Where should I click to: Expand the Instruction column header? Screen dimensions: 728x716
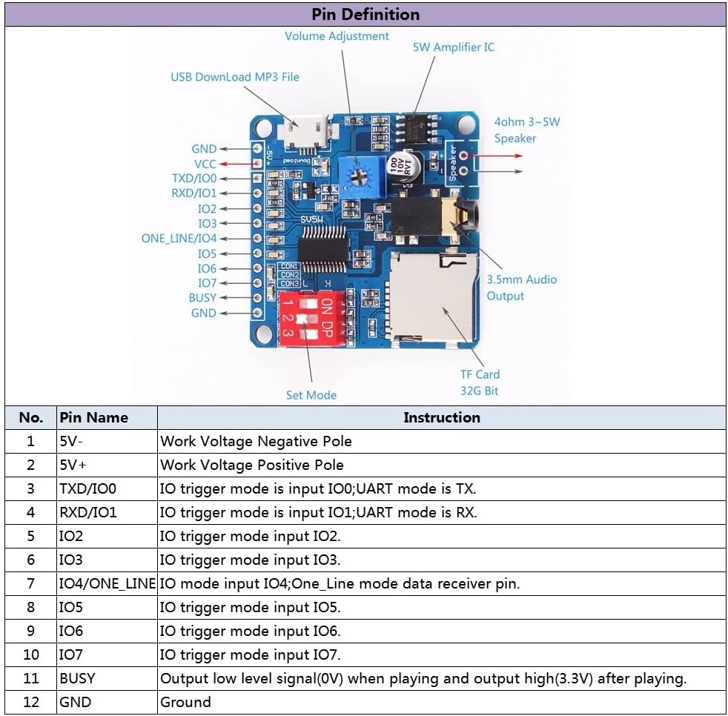[x=441, y=417]
